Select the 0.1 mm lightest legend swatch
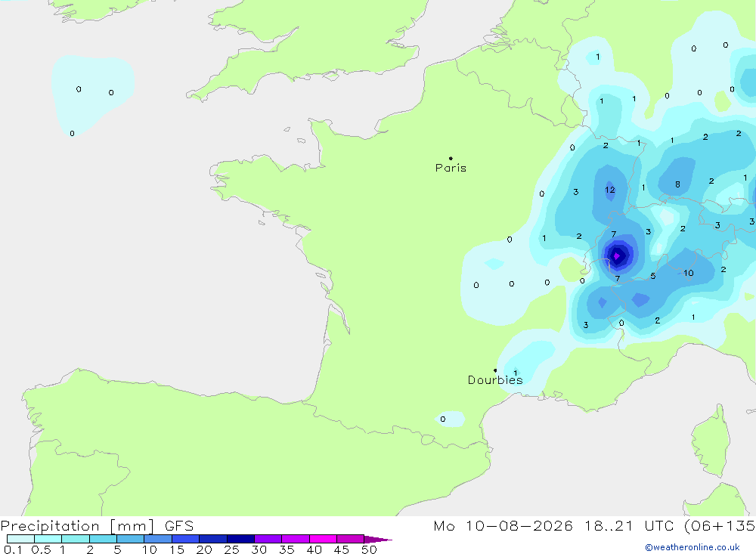Screen dimensions: 756x554 pyautogui.click(x=20, y=539)
